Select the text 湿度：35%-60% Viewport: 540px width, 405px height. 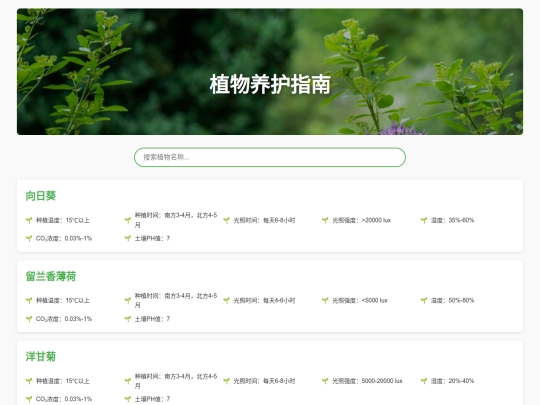[x=452, y=220]
